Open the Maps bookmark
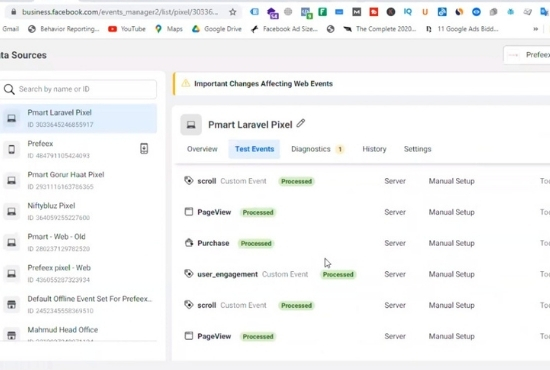The height and width of the screenshot is (370, 550). pos(169,29)
